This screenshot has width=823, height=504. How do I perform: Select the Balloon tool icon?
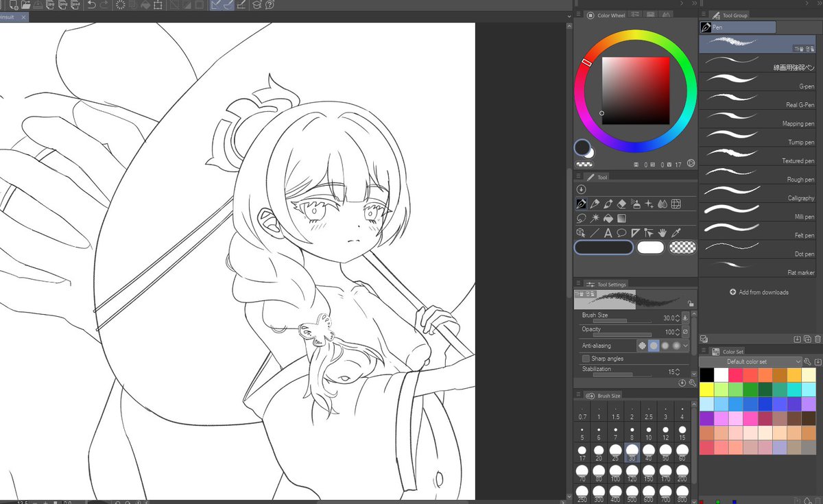pyautogui.click(x=621, y=232)
